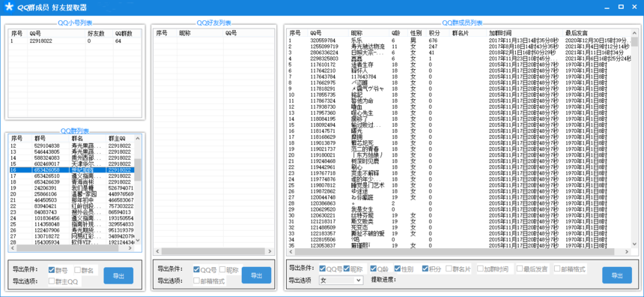Toggle QQ号 checkbox in friend list export
Screen dimensions: 644x297
pos(197,269)
